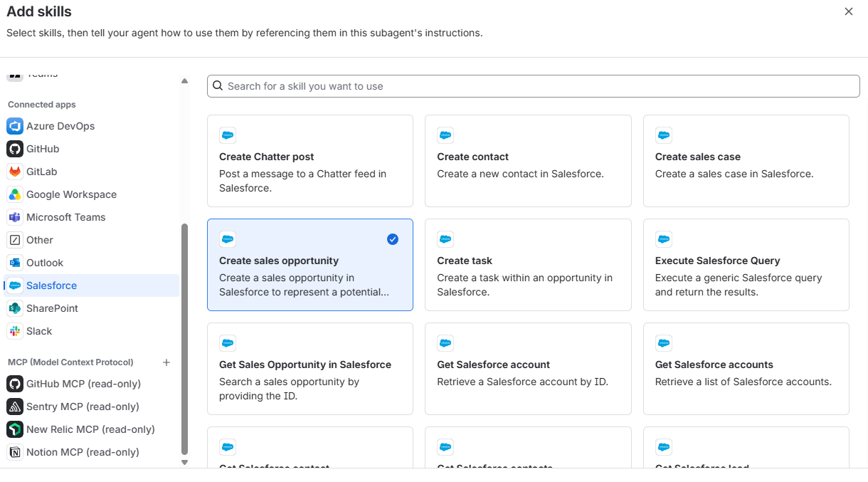Click 'Create a new contact in Salesforce.' text

521,174
